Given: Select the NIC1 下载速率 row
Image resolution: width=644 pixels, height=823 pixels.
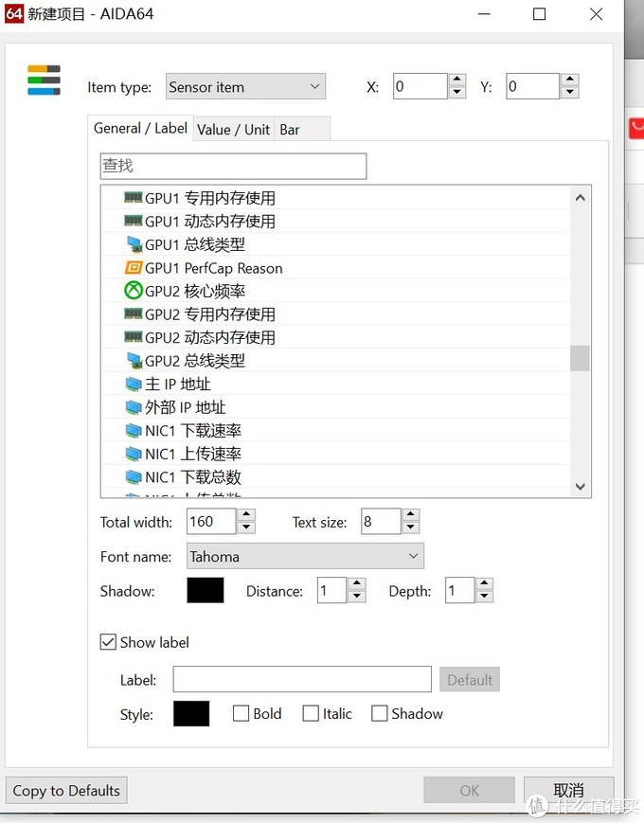Looking at the screenshot, I should 336,431.
